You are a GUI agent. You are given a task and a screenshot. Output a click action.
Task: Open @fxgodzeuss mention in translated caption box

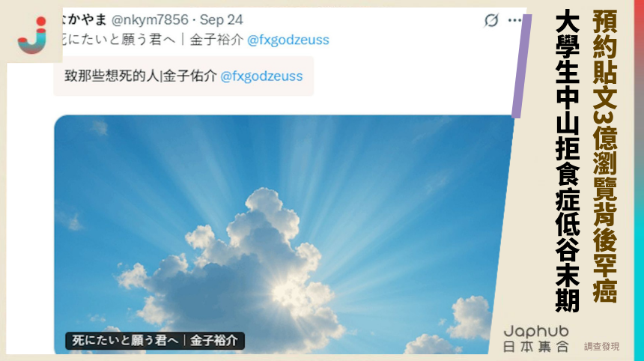point(261,76)
